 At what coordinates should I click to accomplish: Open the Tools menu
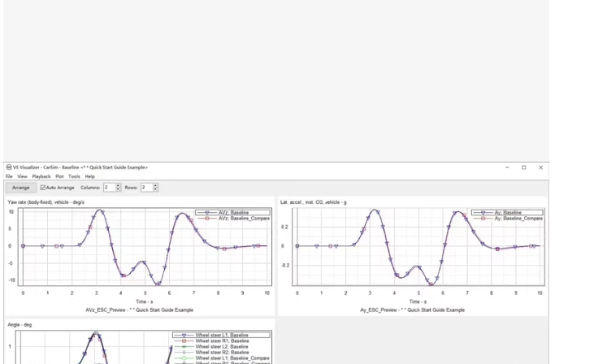click(x=74, y=176)
